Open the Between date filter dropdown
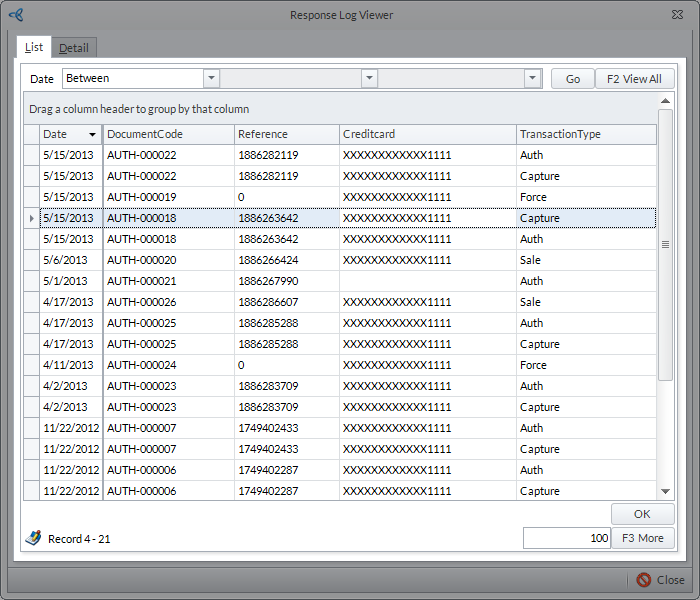Screen dimensions: 700x600 pos(211,78)
